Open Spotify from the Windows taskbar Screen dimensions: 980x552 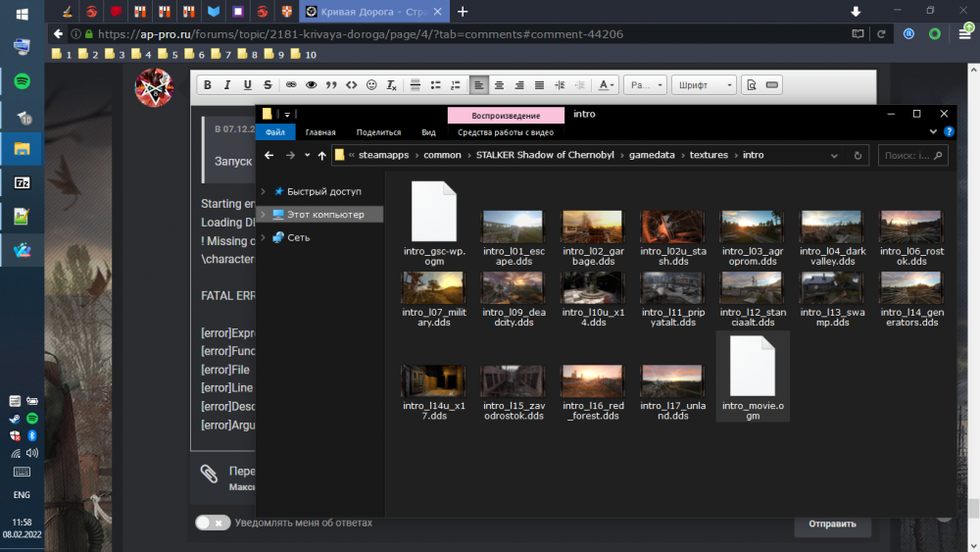[x=22, y=81]
